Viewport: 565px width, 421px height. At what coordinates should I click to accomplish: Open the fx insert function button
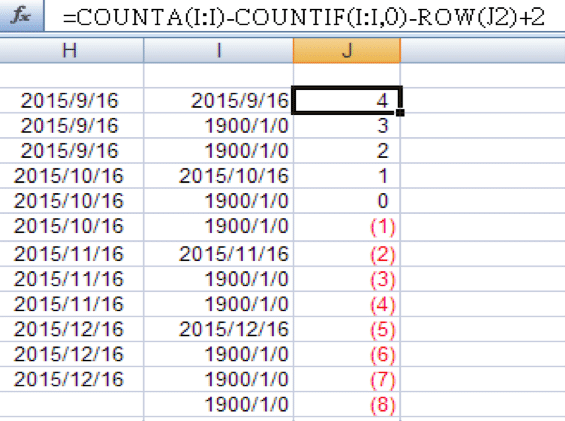point(22,15)
